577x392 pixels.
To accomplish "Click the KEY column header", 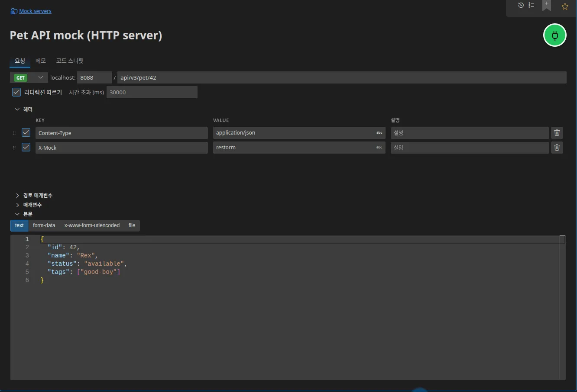I will click(x=40, y=120).
